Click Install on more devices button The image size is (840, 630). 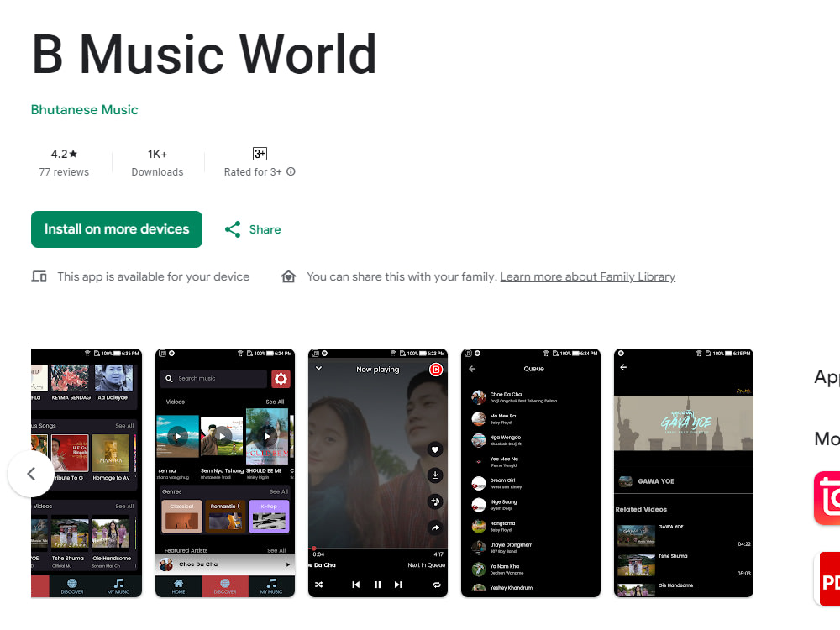click(x=116, y=229)
